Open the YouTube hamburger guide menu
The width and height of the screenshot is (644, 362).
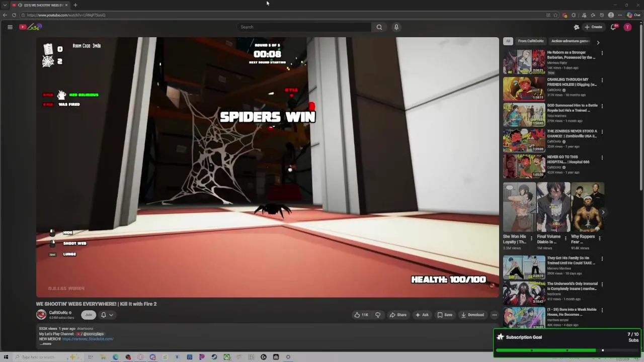click(x=10, y=27)
